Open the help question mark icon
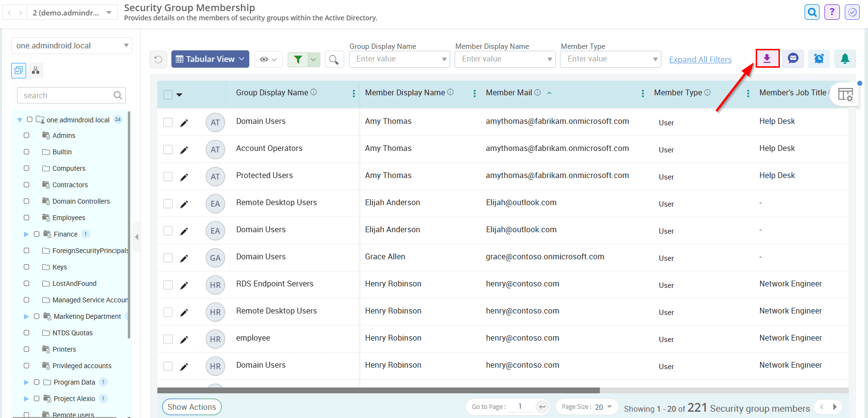Viewport: 868px width, 418px height. 832,12
